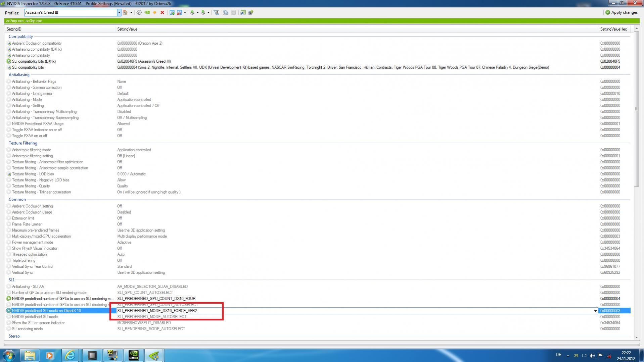Open dropdown arrow next to home icon

click(131, 12)
